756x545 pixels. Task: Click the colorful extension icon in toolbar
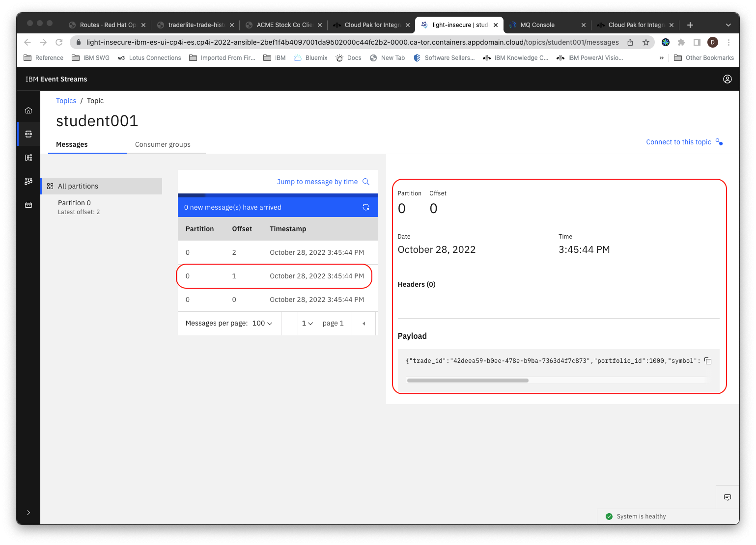[666, 42]
